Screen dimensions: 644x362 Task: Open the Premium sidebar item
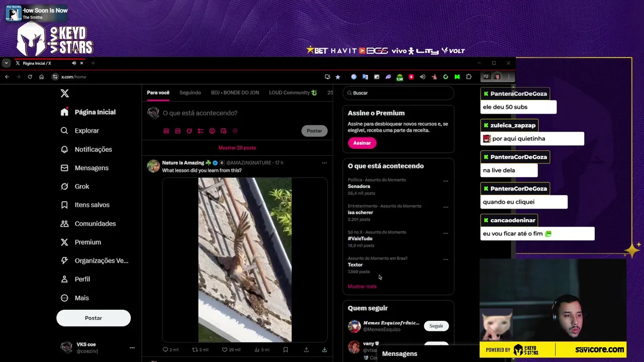81,242
